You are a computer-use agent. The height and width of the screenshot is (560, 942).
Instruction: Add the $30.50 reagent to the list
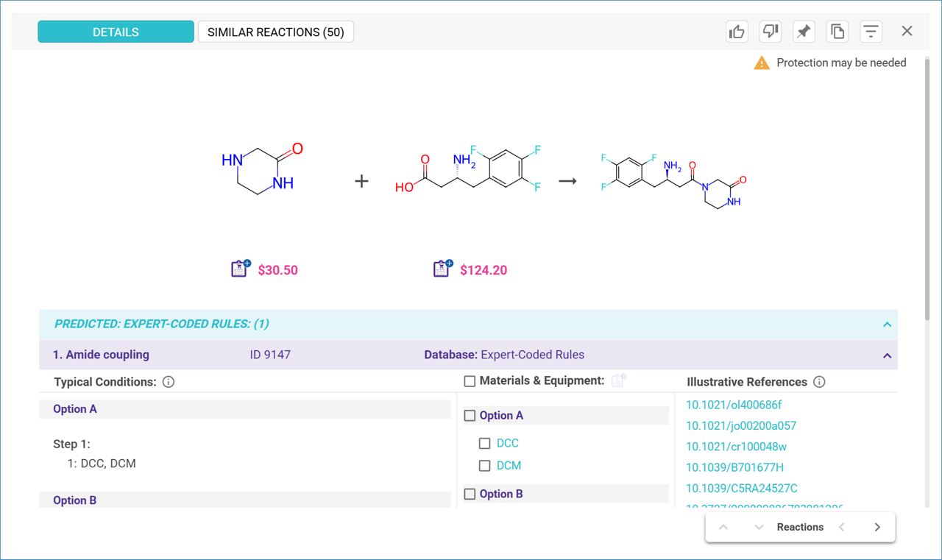[x=240, y=269]
